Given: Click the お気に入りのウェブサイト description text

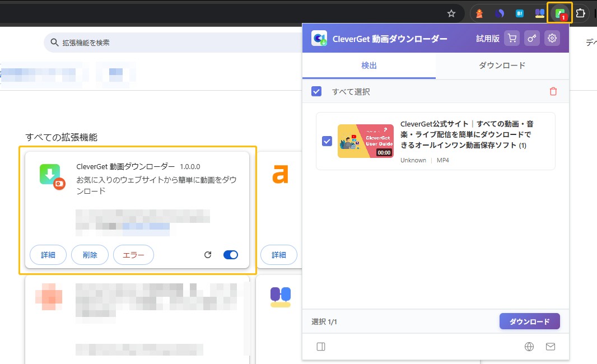Looking at the screenshot, I should 156,185.
